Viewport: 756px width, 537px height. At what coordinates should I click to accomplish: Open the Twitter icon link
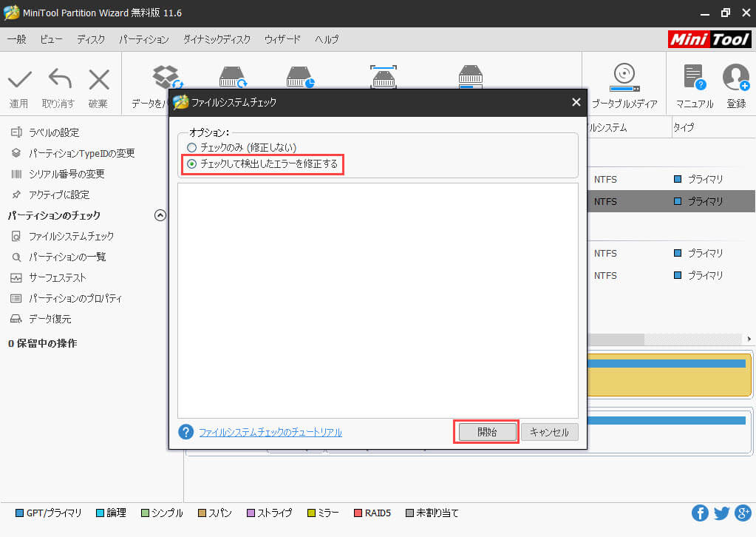pyautogui.click(x=721, y=513)
